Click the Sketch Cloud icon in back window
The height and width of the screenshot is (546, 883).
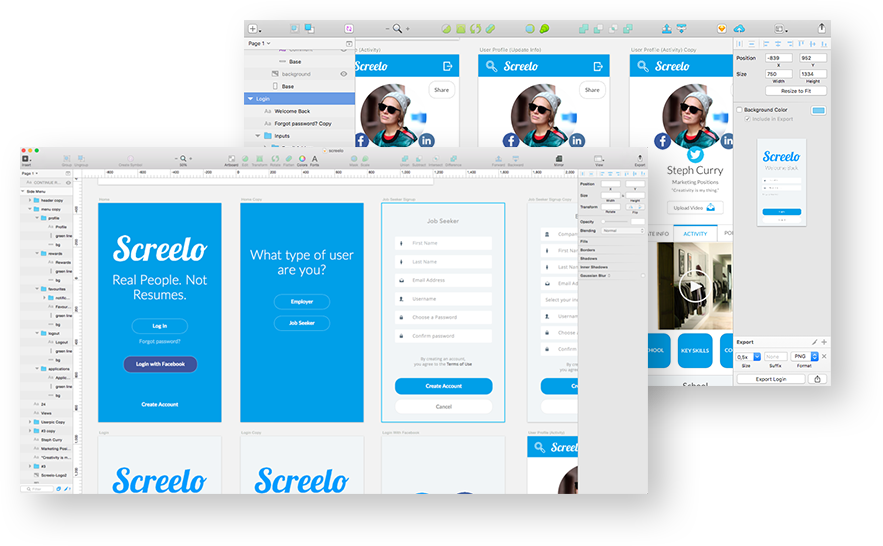click(739, 28)
